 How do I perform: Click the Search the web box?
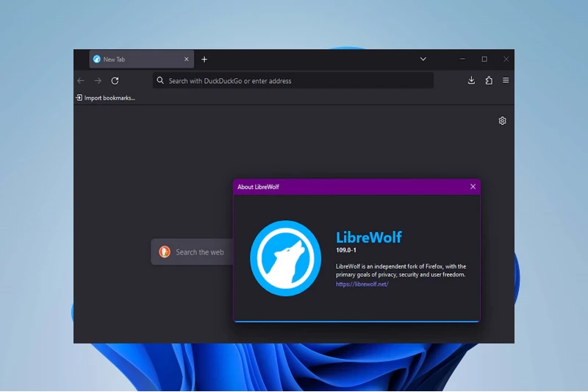tap(192, 252)
